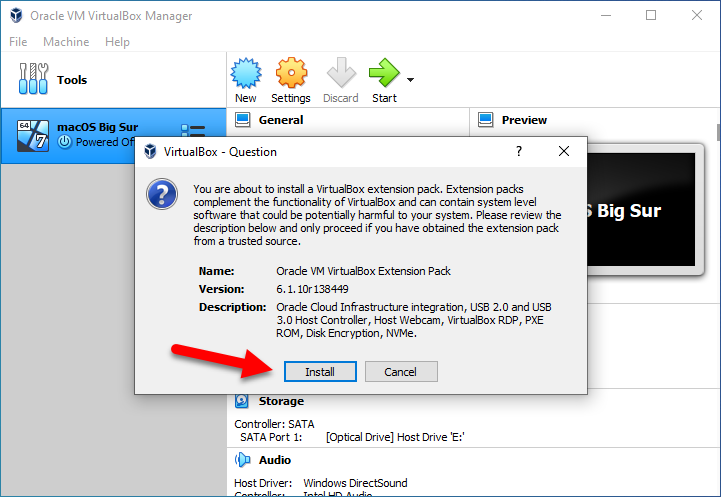The height and width of the screenshot is (497, 721).
Task: Click the Install button
Action: pyautogui.click(x=319, y=371)
